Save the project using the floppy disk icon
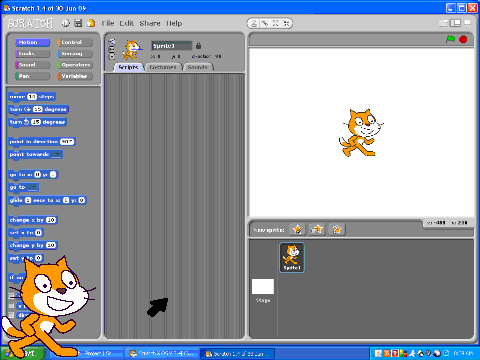The width and height of the screenshot is (480, 360). (x=78, y=23)
